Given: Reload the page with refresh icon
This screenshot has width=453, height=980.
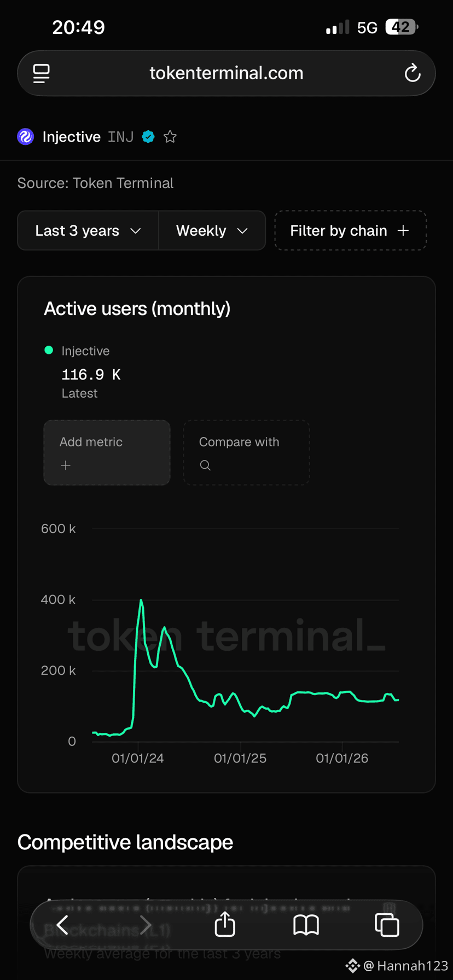Looking at the screenshot, I should [x=412, y=73].
